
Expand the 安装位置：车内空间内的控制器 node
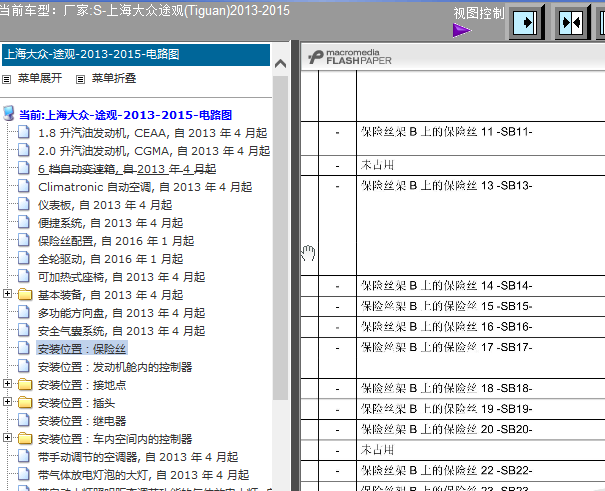pos(7,438)
